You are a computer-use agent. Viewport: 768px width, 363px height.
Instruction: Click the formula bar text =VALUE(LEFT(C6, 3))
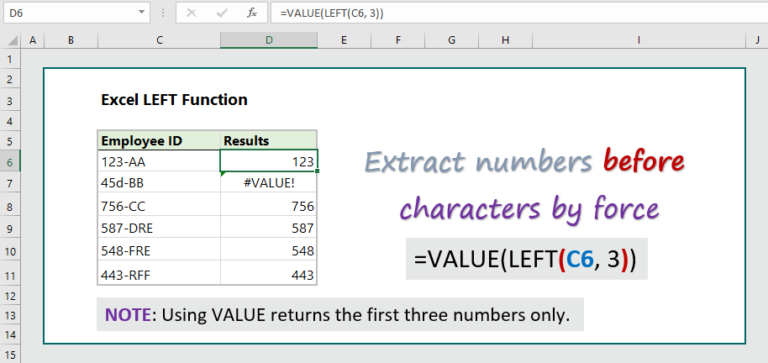pos(332,14)
